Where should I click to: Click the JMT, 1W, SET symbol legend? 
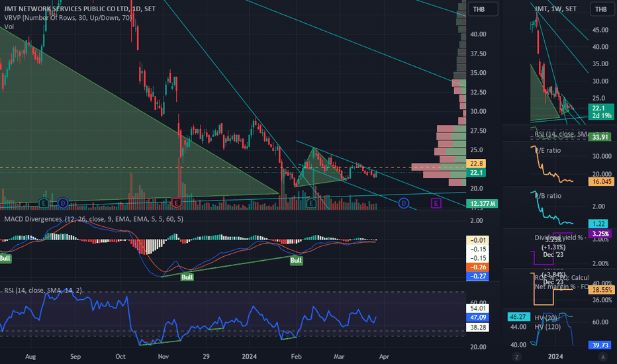(555, 9)
